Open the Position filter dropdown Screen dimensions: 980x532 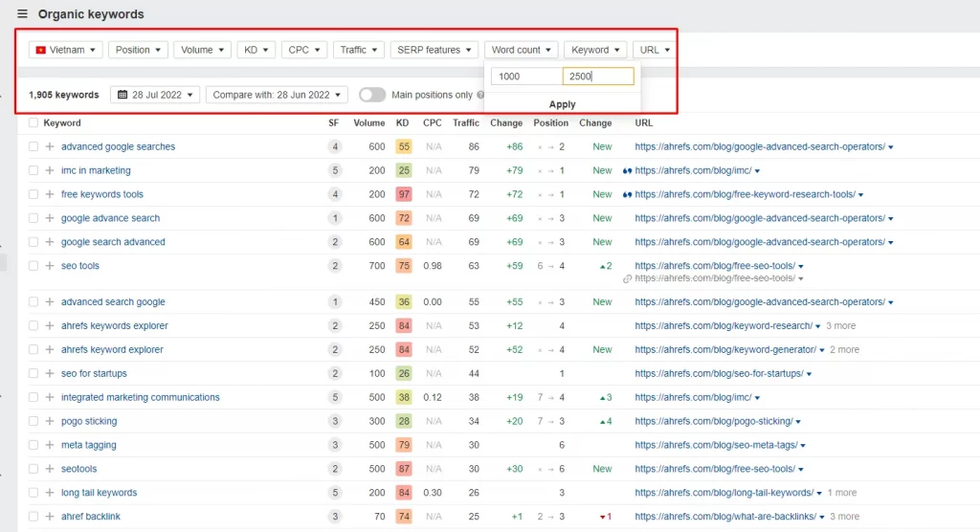point(138,50)
